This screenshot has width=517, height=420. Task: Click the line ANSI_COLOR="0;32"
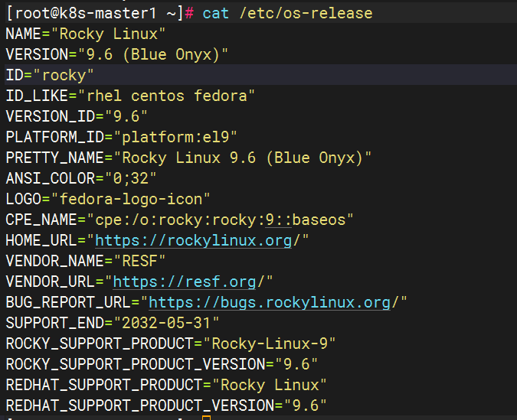coord(81,178)
